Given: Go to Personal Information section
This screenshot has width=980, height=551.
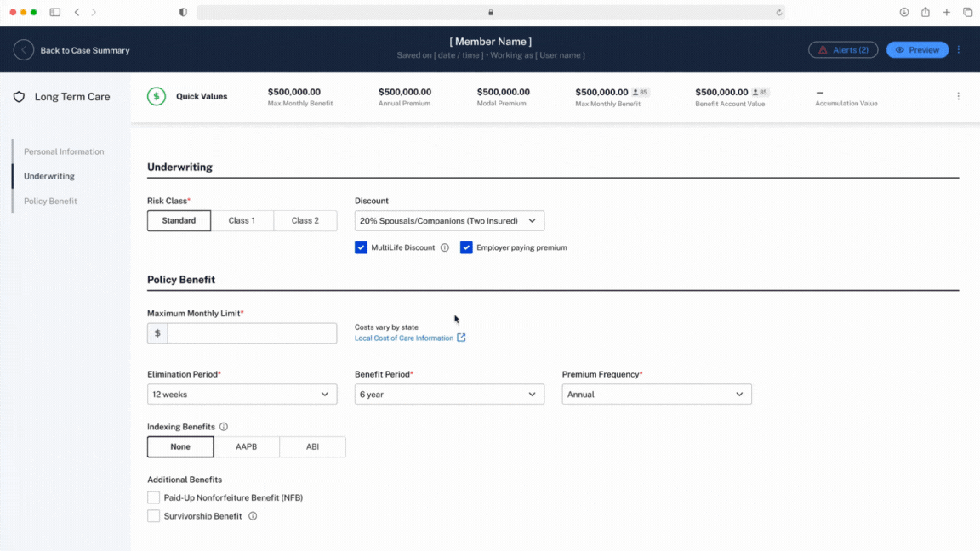Looking at the screenshot, I should tap(64, 151).
